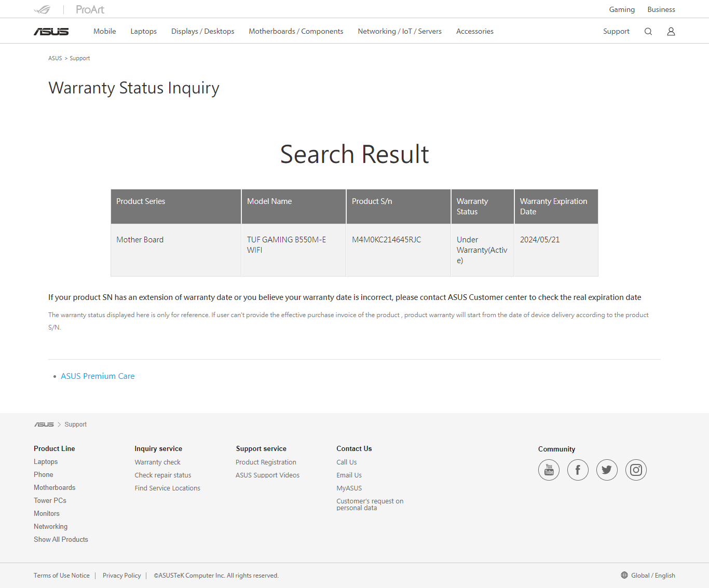Viewport: 709px width, 588px height.
Task: Open Check repair status link
Action: click(x=163, y=475)
